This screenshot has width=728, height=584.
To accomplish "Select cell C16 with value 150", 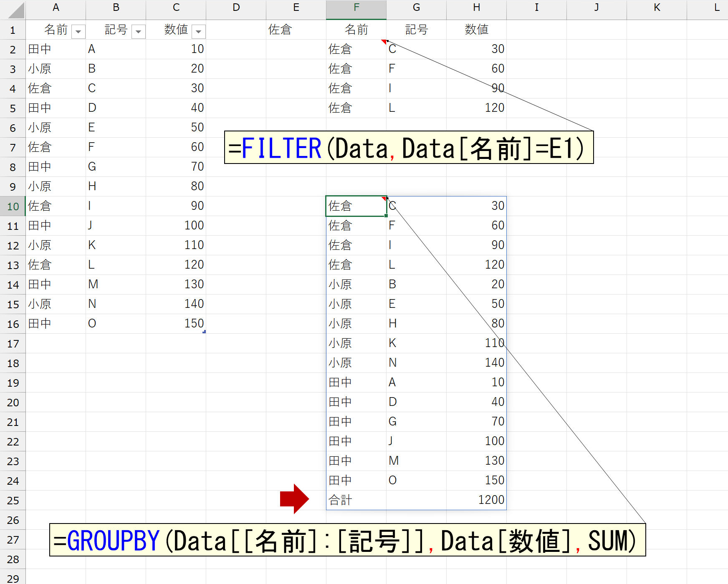I will tap(176, 324).
